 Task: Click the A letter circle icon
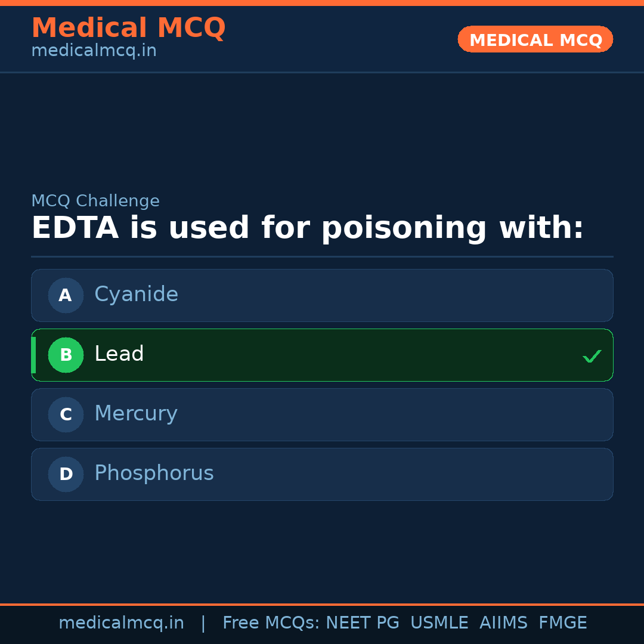tap(66, 295)
